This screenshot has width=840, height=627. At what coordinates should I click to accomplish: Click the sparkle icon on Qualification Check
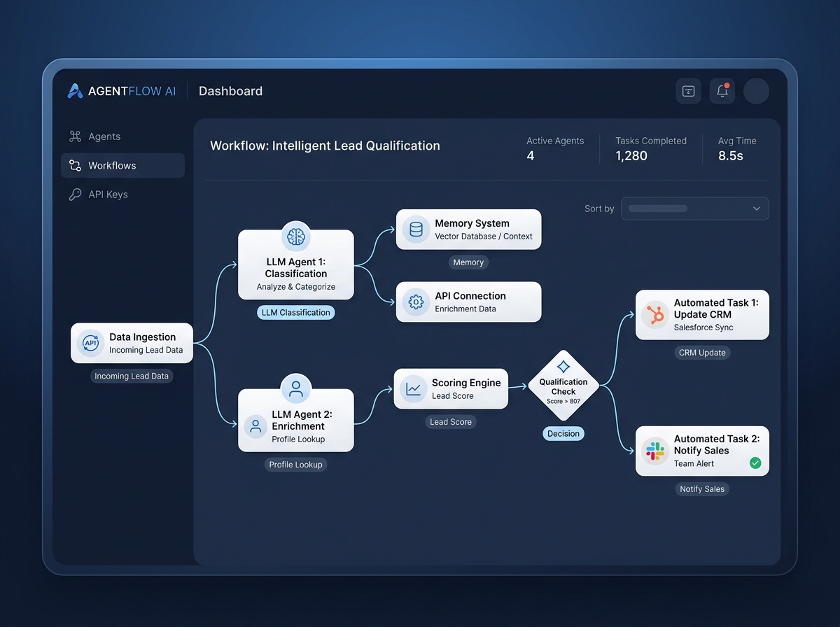click(563, 367)
